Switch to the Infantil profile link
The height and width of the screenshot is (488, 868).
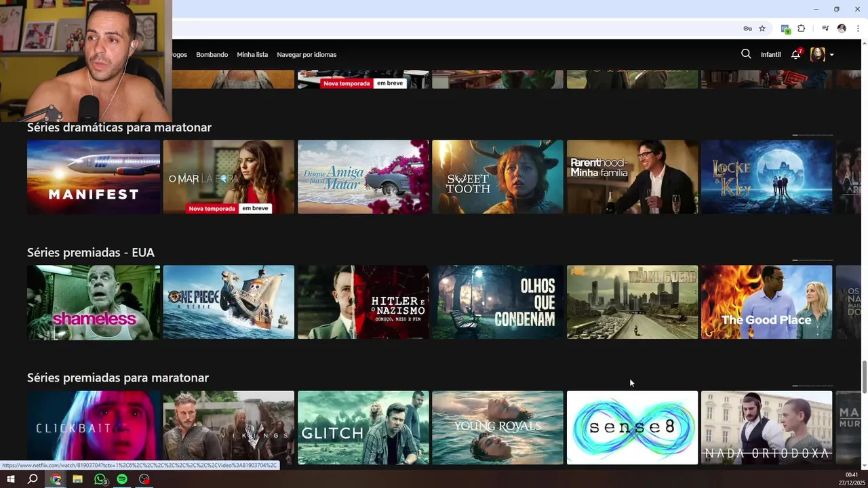770,55
